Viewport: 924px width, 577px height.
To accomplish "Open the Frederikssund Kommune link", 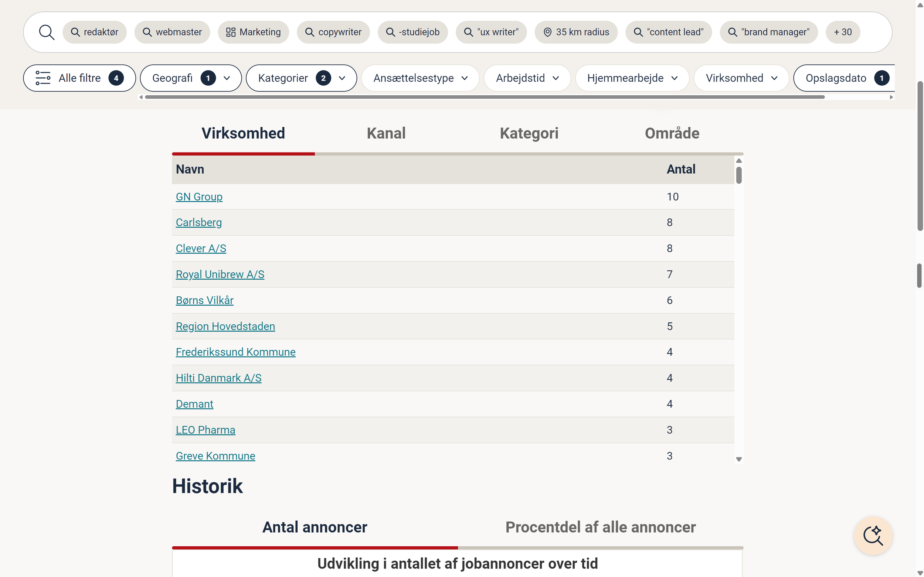I will click(235, 352).
